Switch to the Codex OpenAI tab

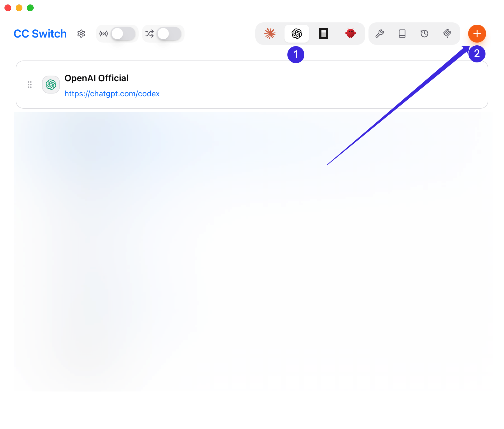(297, 34)
